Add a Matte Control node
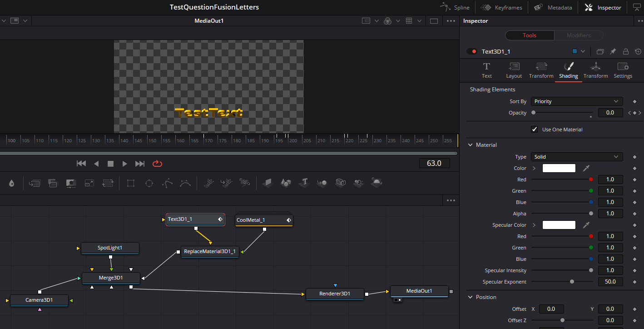This screenshot has width=644, height=329. click(x=71, y=183)
